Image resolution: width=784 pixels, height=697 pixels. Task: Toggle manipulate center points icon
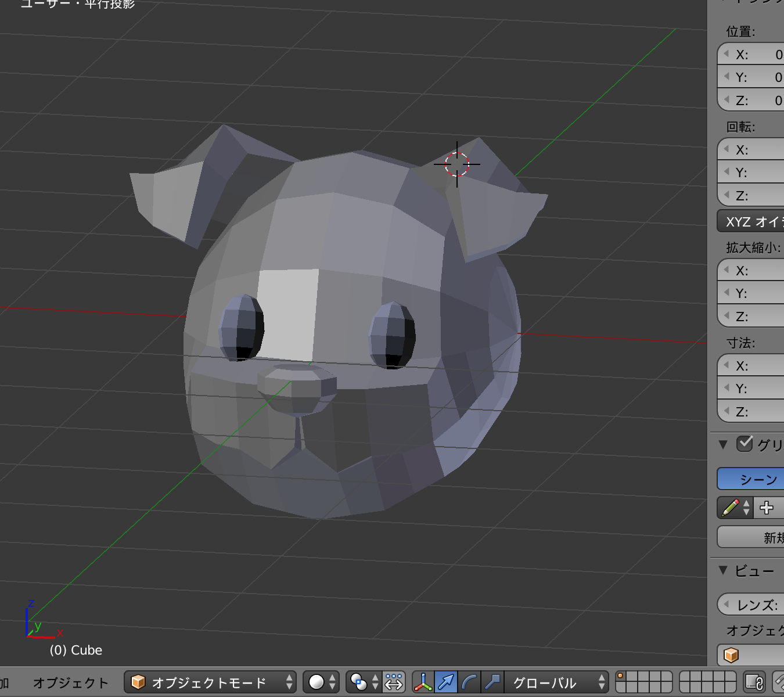tap(394, 682)
